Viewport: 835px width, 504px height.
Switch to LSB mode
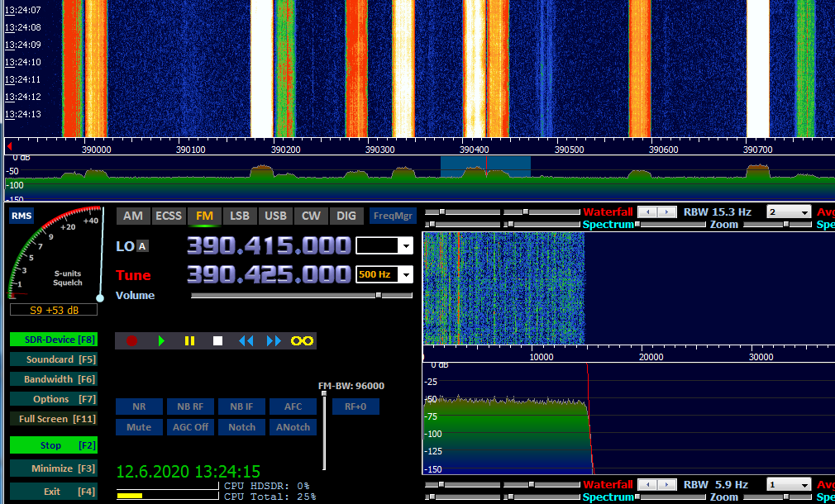click(x=240, y=216)
